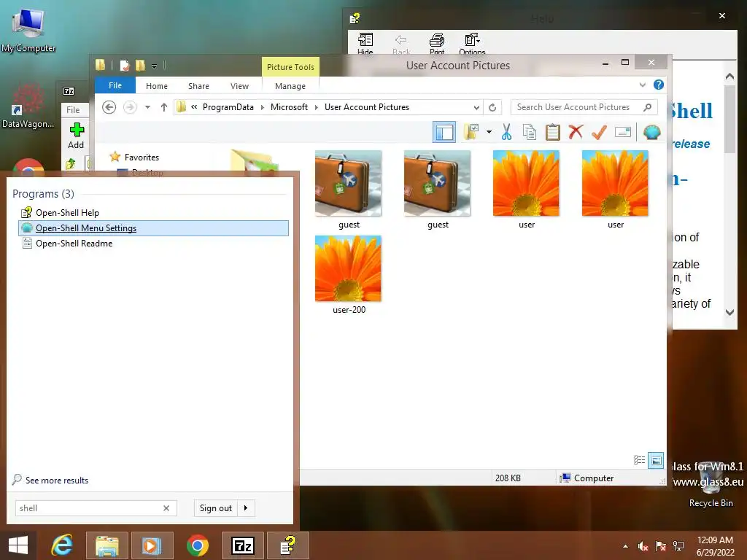Click the start menu search box

(96, 508)
